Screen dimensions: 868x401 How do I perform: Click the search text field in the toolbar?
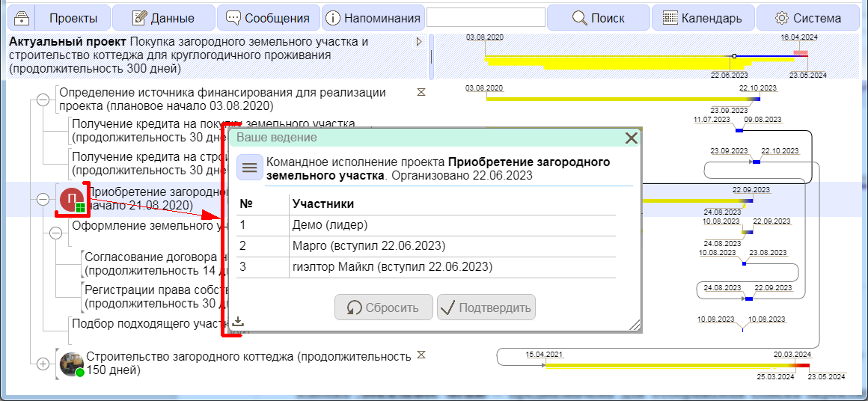[485, 17]
